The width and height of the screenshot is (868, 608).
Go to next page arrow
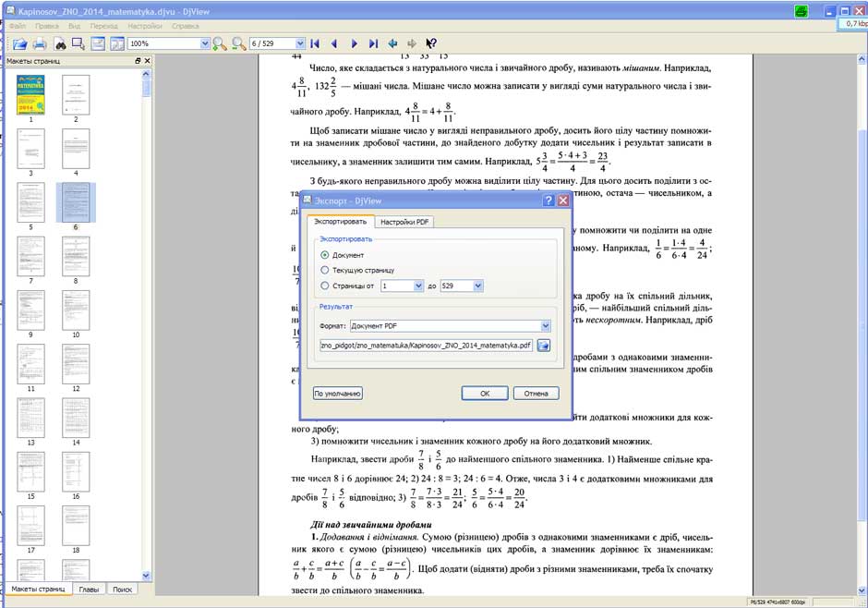point(354,43)
